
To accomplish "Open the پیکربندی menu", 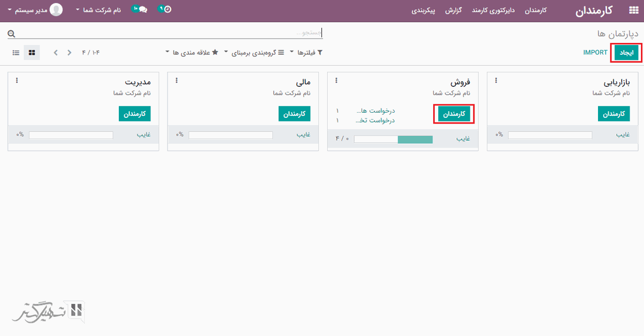I will 423,10.
